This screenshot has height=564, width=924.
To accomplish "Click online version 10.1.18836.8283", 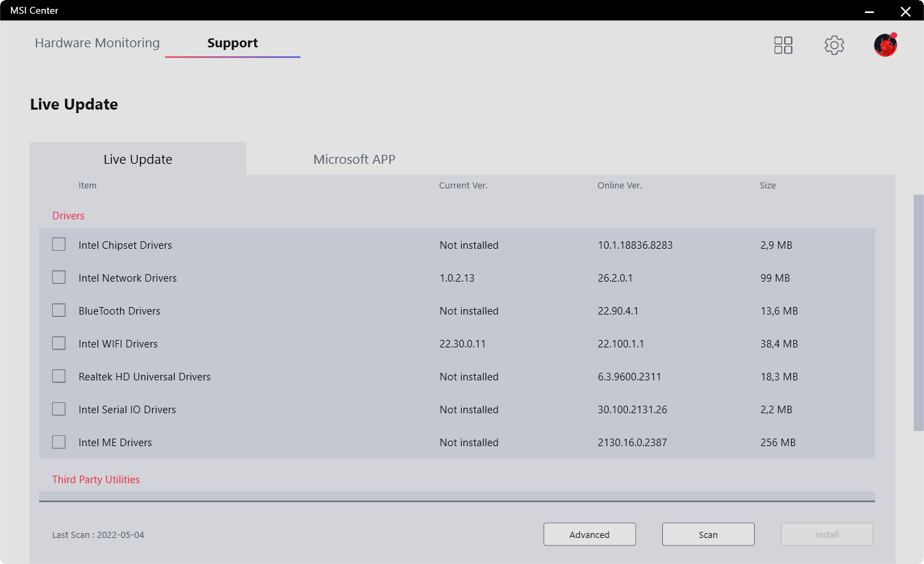I will [x=635, y=245].
